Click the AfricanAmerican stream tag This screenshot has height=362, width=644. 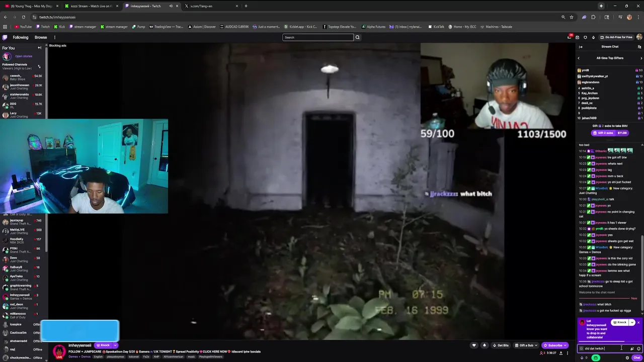coord(174,356)
